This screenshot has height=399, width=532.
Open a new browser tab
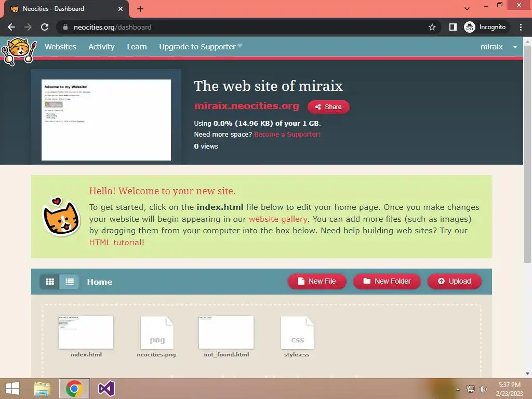(140, 9)
